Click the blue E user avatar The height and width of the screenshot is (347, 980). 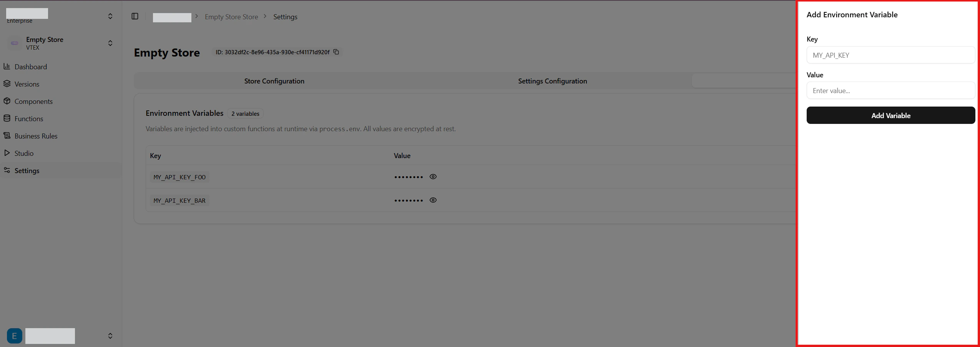tap(15, 336)
